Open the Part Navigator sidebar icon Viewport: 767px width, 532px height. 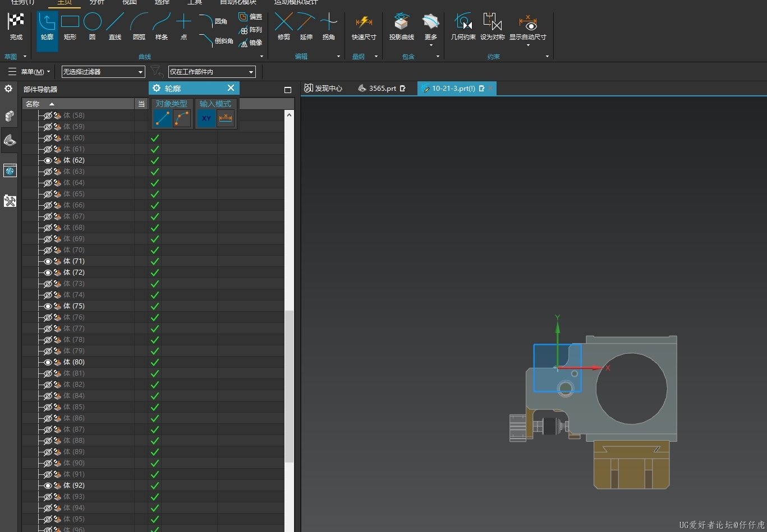[x=10, y=141]
